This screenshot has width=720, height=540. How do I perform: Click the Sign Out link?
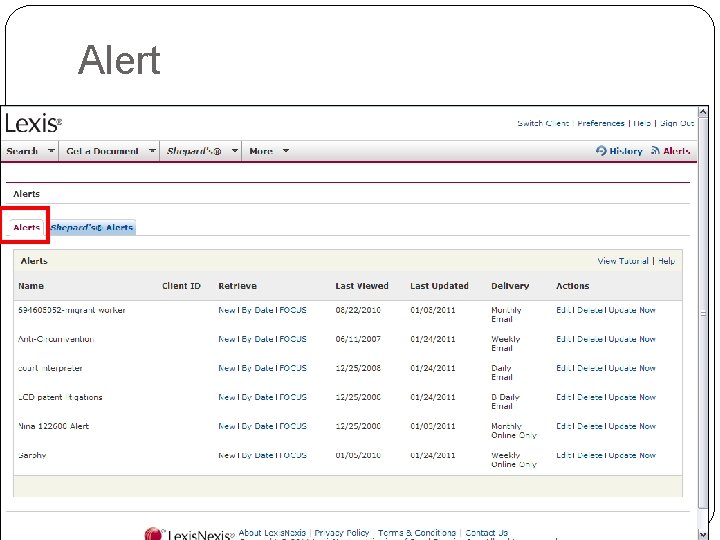pyautogui.click(x=677, y=123)
